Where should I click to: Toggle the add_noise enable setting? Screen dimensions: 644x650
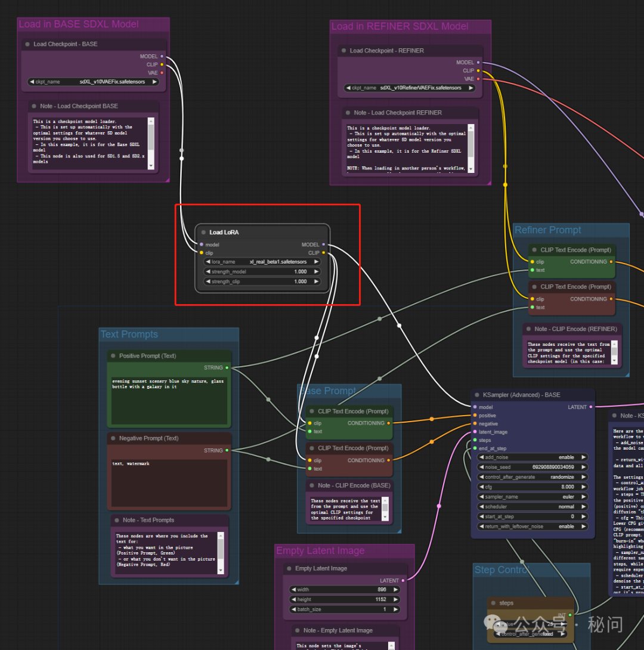(x=532, y=457)
